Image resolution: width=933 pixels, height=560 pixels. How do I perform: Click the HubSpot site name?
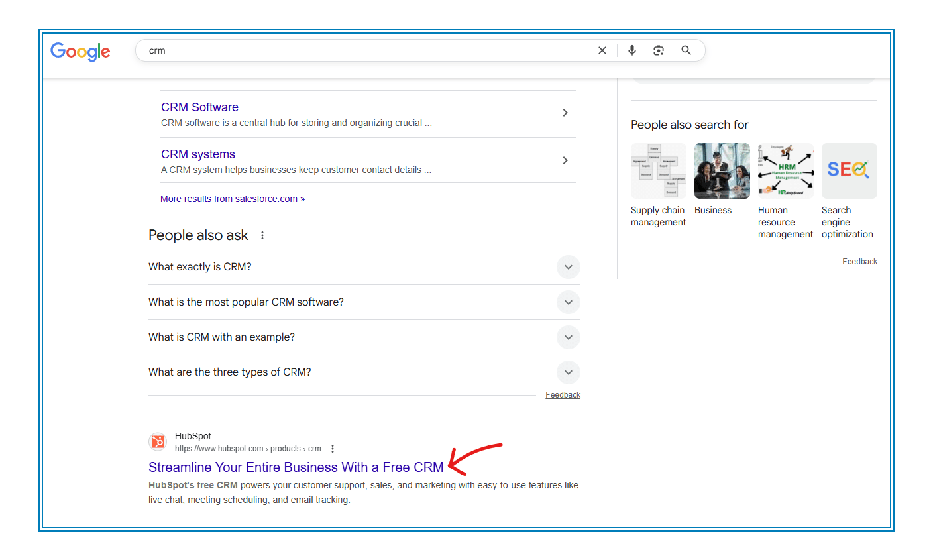[x=193, y=436]
